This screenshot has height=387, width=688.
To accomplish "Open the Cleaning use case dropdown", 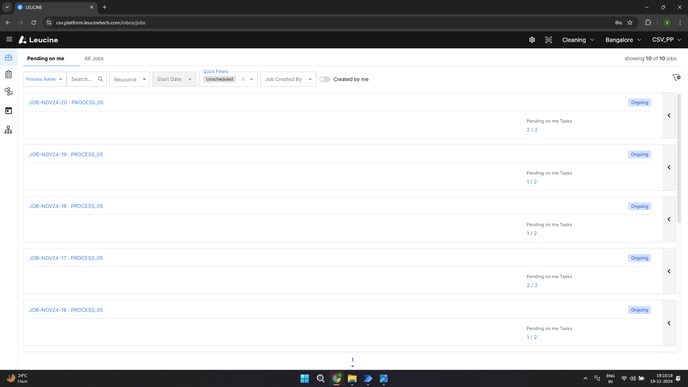I will pyautogui.click(x=578, y=40).
